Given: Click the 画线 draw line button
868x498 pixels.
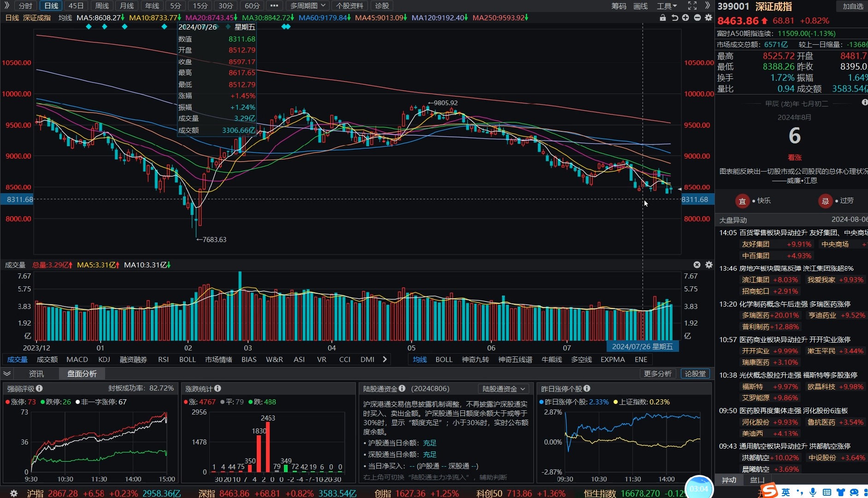Looking at the screenshot, I should click(x=641, y=6).
